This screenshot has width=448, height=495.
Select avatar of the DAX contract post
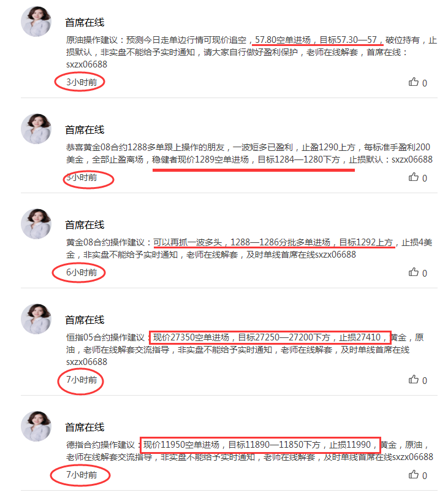[x=36, y=426]
